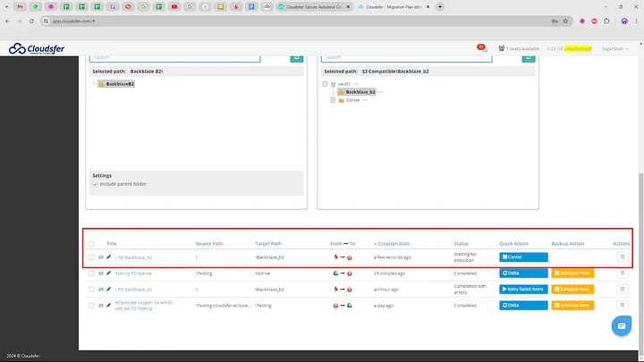Edit title of the eclipse-jee-oxygen plan
The height and width of the screenshot is (362, 644).
click(x=108, y=306)
